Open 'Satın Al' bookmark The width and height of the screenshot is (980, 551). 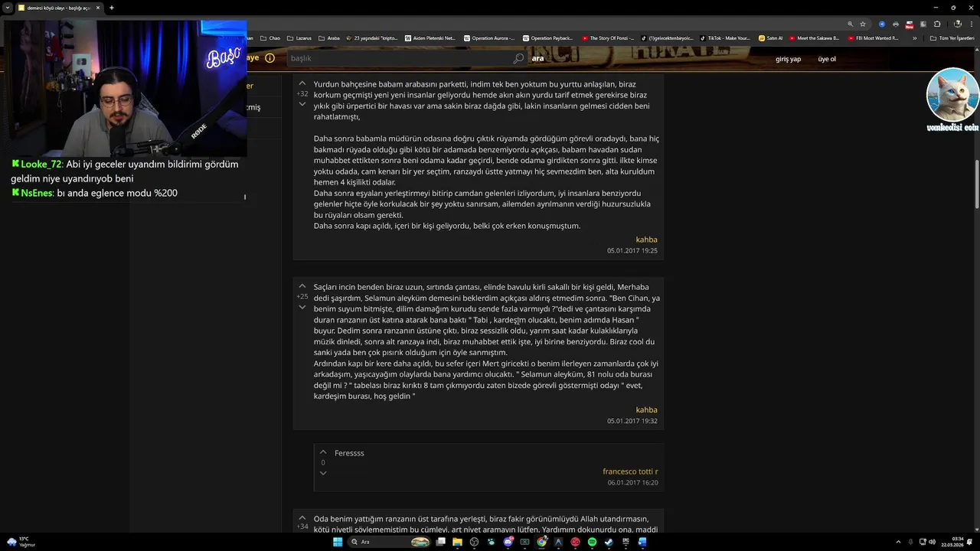pyautogui.click(x=771, y=37)
